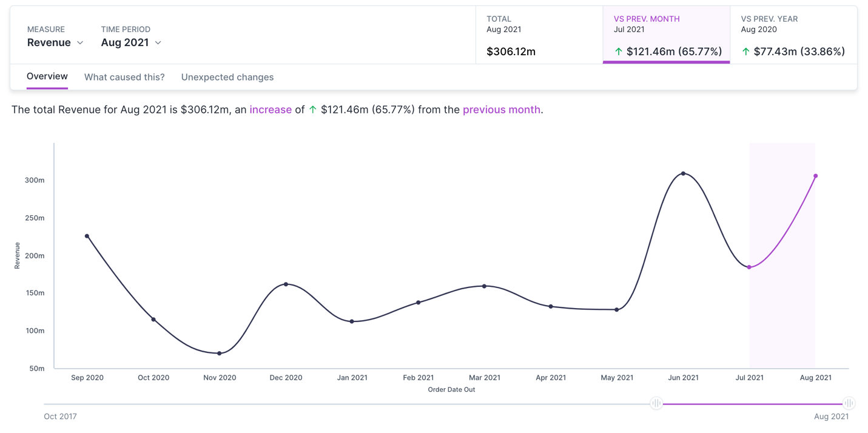Open the "Unexpected changes" tab
This screenshot has width=868, height=433.
pyautogui.click(x=227, y=77)
